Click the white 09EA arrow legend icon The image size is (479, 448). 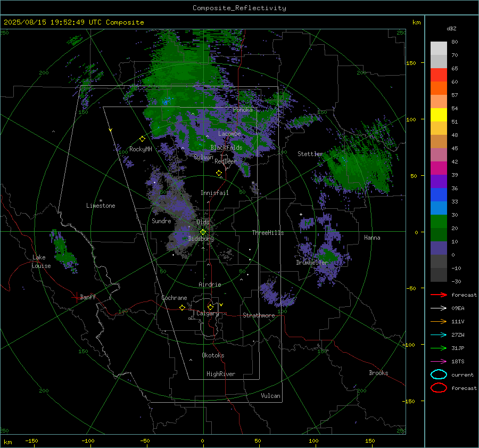click(x=439, y=308)
